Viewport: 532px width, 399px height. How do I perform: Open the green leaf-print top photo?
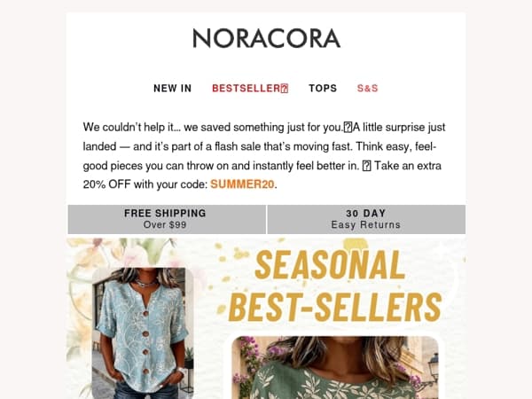pyautogui.click(x=335, y=367)
